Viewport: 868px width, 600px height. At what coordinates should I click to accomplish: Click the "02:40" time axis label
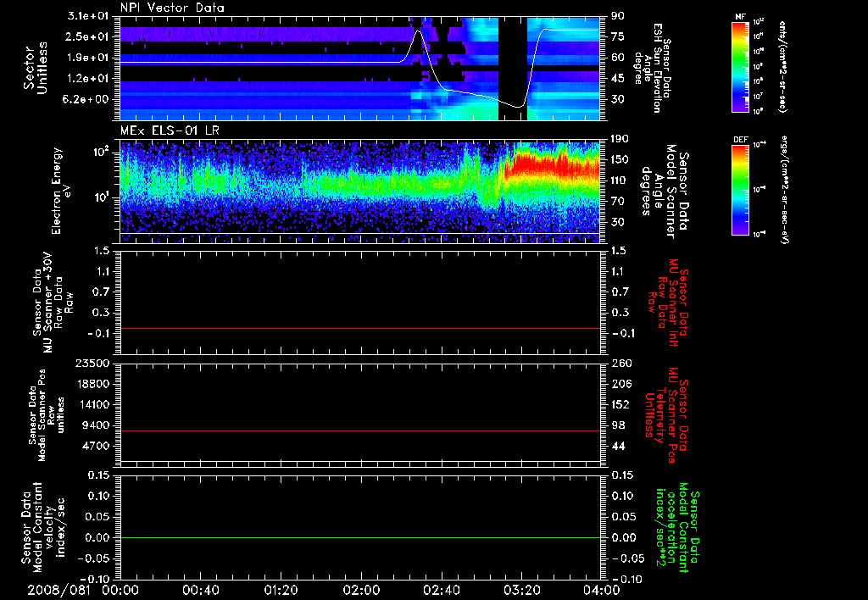tap(441, 590)
